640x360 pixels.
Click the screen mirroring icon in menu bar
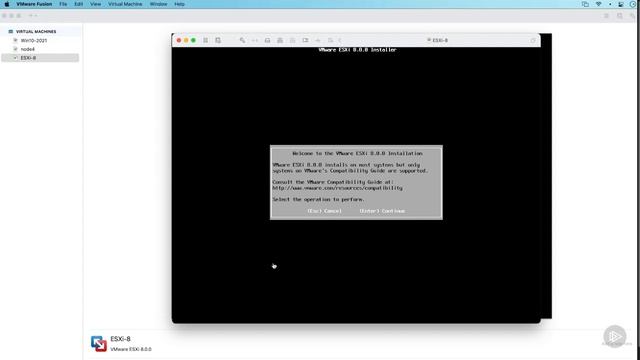[x=585, y=4]
